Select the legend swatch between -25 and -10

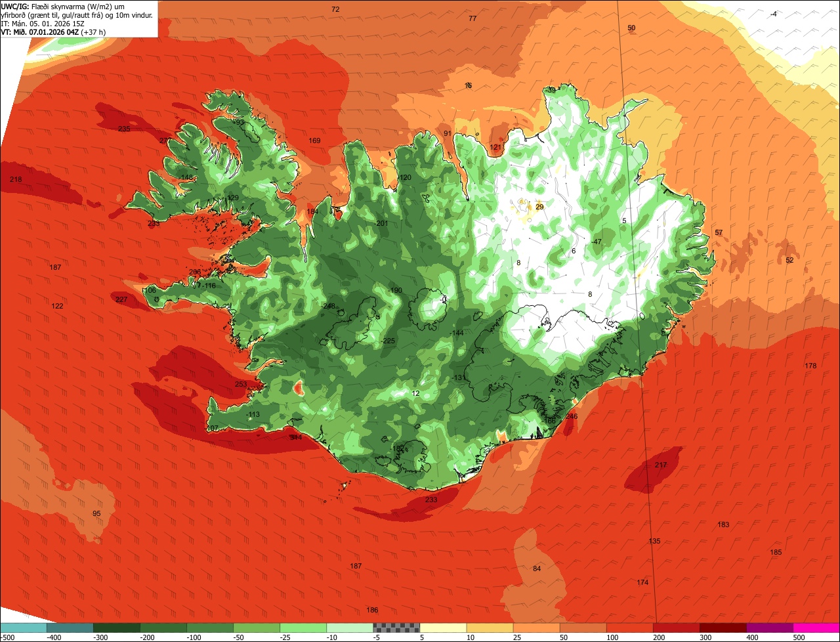tap(303, 628)
